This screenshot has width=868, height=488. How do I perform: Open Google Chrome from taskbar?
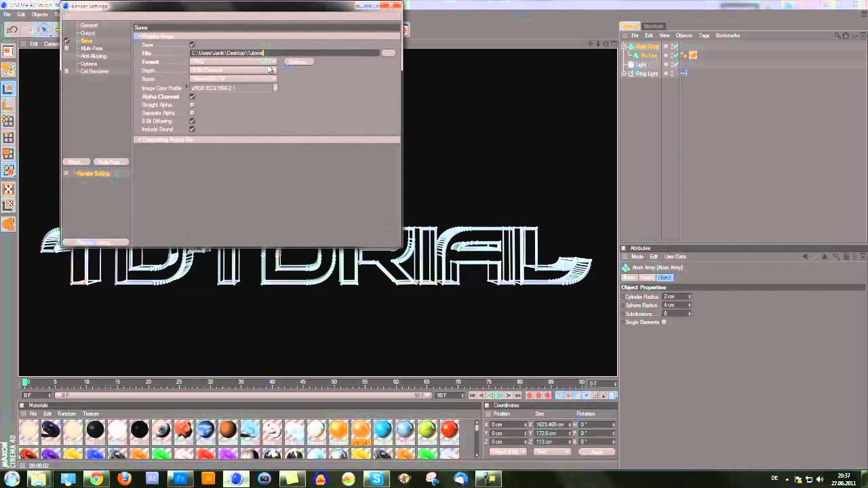[x=96, y=479]
